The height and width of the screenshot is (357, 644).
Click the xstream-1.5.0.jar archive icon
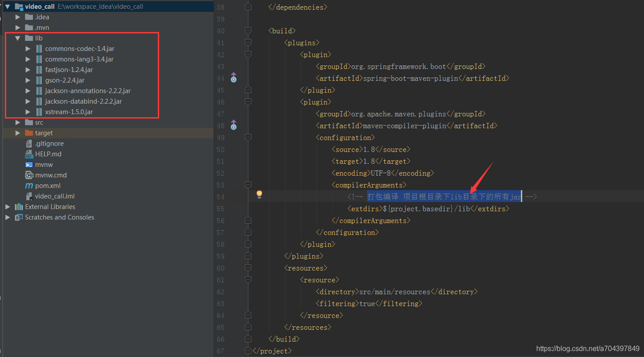tap(39, 112)
